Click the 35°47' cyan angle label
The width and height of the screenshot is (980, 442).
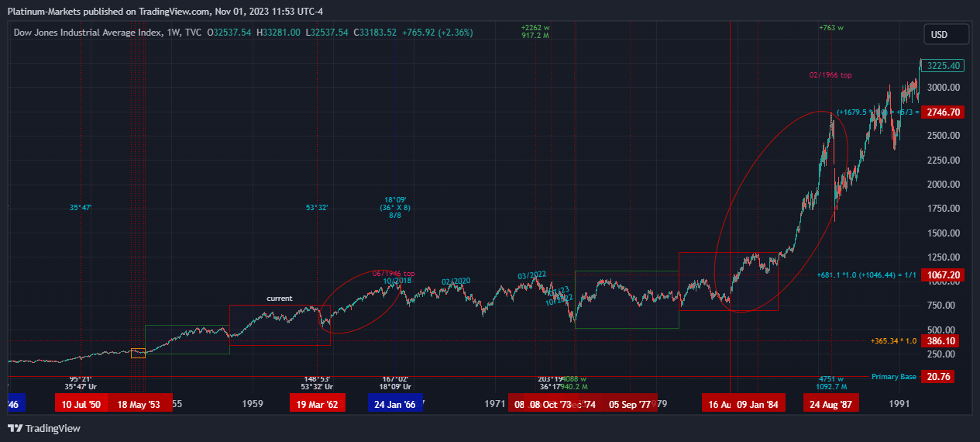81,208
